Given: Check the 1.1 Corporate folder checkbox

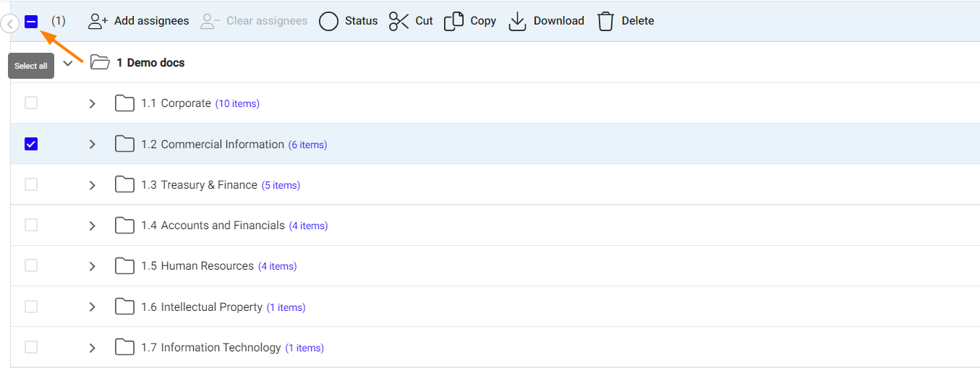Looking at the screenshot, I should pos(31,103).
